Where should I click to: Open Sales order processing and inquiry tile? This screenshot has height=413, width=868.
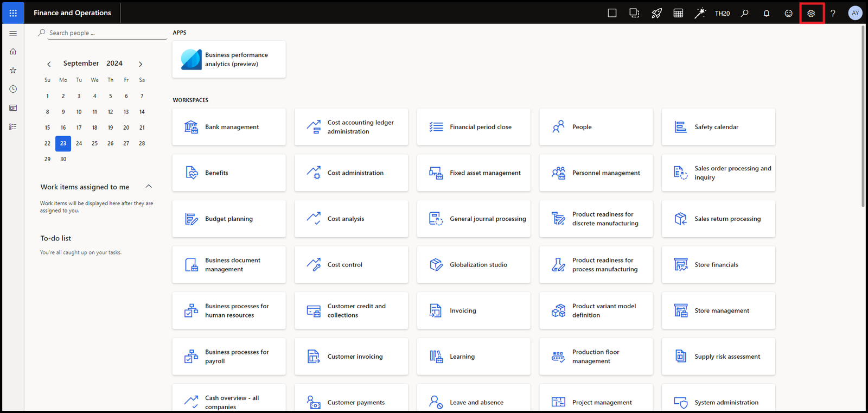tap(718, 173)
